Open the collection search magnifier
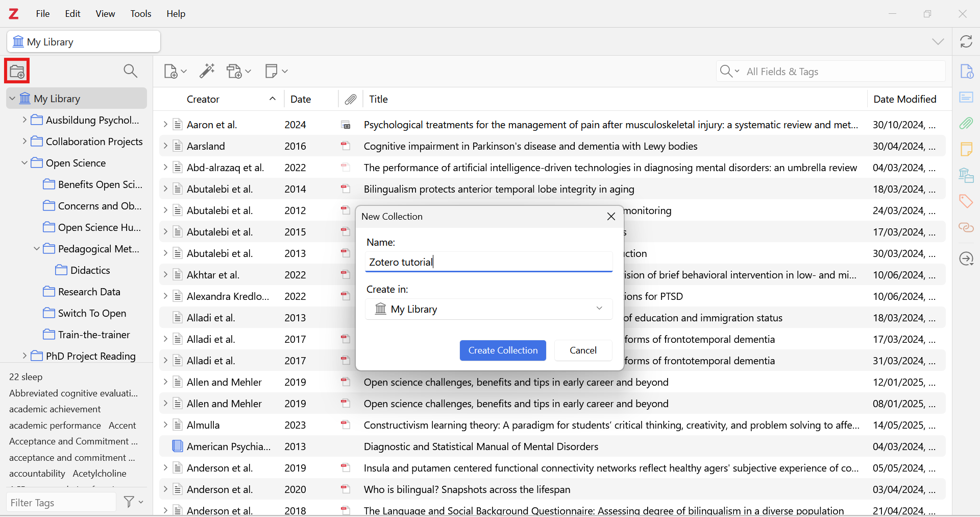The height and width of the screenshot is (517, 980). [131, 71]
